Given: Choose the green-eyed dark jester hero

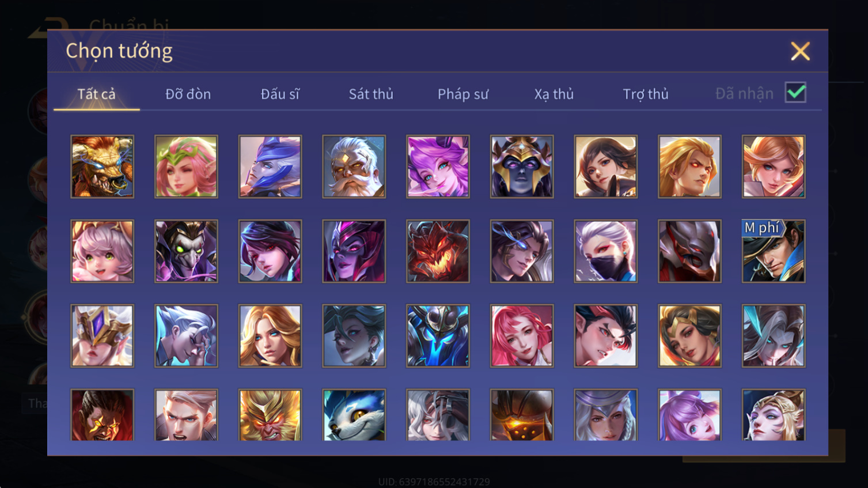Looking at the screenshot, I should pyautogui.click(x=186, y=251).
